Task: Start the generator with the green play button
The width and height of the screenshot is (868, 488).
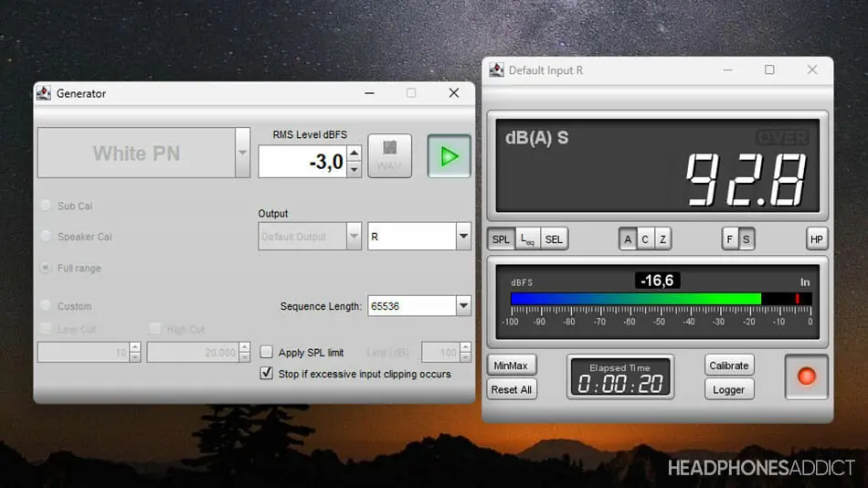Action: (449, 156)
